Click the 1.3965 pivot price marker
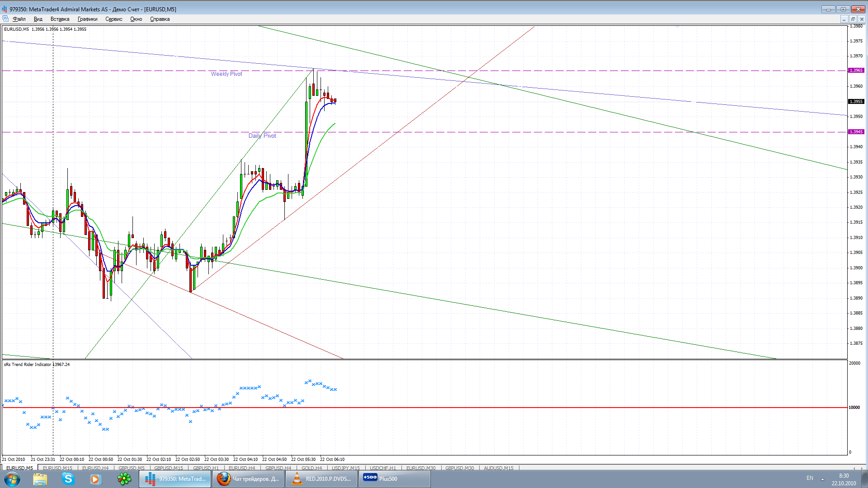 tap(856, 70)
